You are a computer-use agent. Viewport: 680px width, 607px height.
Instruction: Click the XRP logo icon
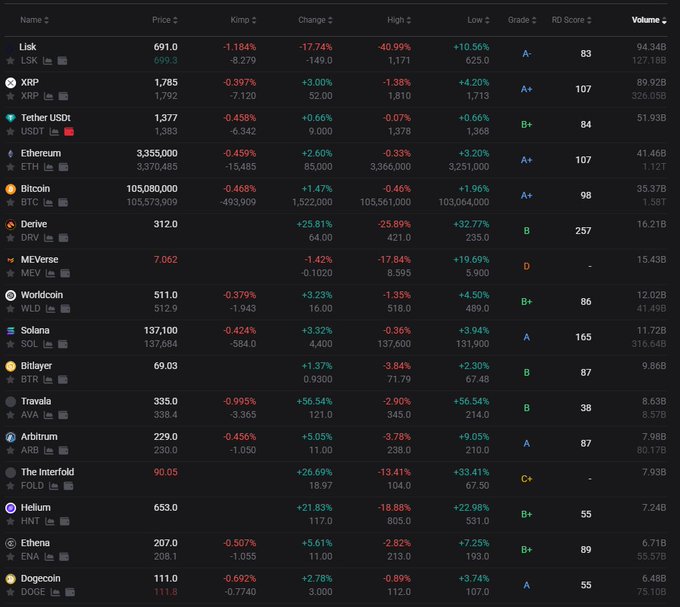pyautogui.click(x=10, y=83)
